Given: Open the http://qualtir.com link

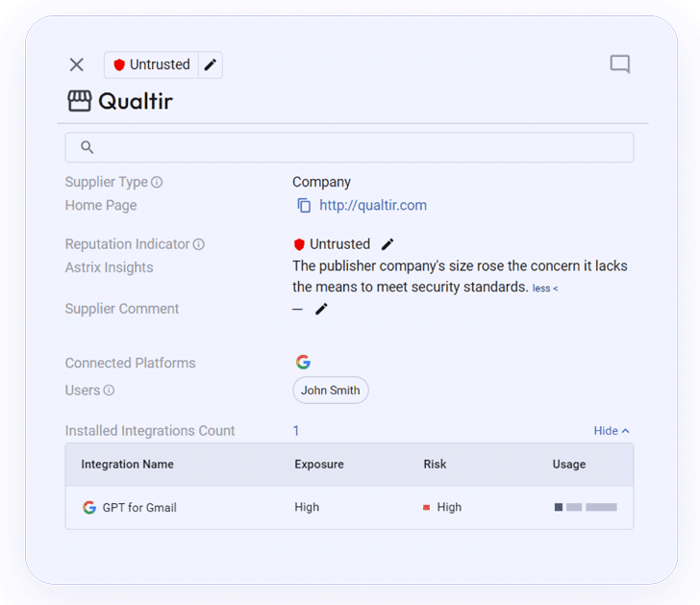Looking at the screenshot, I should click(x=373, y=206).
